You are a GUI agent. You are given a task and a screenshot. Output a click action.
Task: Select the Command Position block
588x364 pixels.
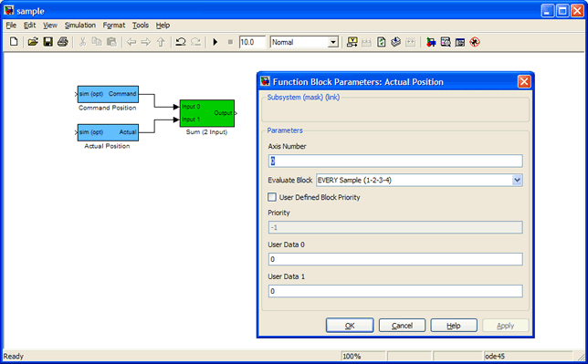coord(108,94)
